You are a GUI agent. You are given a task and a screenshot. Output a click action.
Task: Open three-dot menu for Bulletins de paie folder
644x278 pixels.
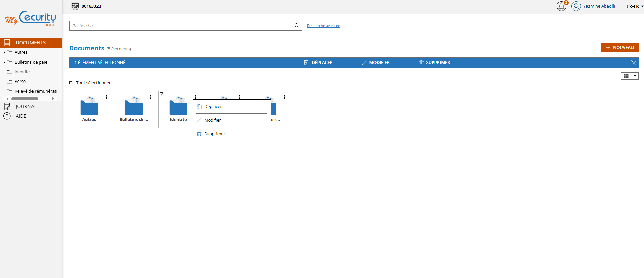pyautogui.click(x=151, y=97)
